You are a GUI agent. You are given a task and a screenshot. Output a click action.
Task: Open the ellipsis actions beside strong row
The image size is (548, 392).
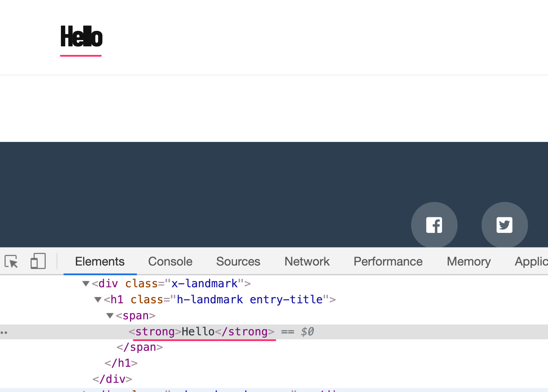4,332
